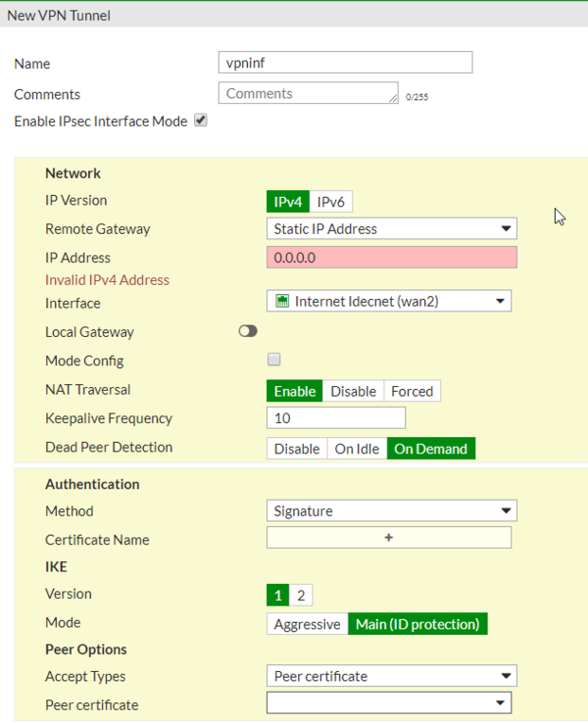Click the wan2 interface network icon
The image size is (588, 723).
point(282,302)
